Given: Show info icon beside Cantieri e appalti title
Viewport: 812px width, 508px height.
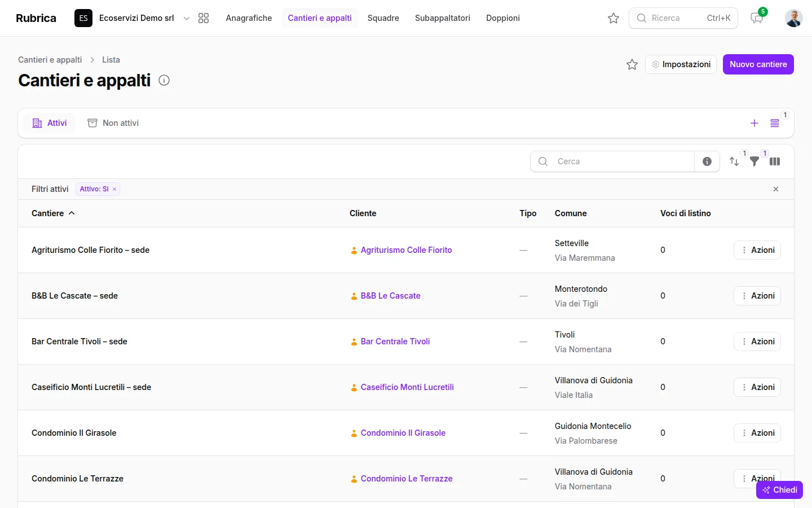Looking at the screenshot, I should coord(164,80).
